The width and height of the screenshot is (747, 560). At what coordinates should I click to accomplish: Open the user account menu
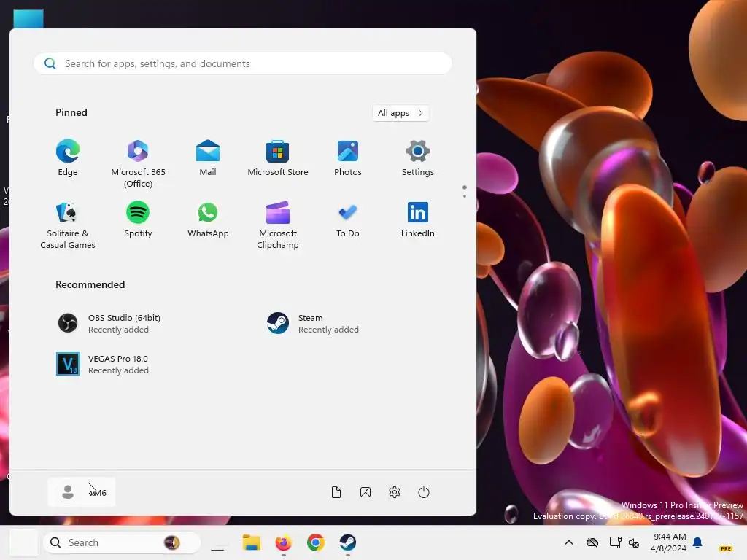(x=82, y=492)
